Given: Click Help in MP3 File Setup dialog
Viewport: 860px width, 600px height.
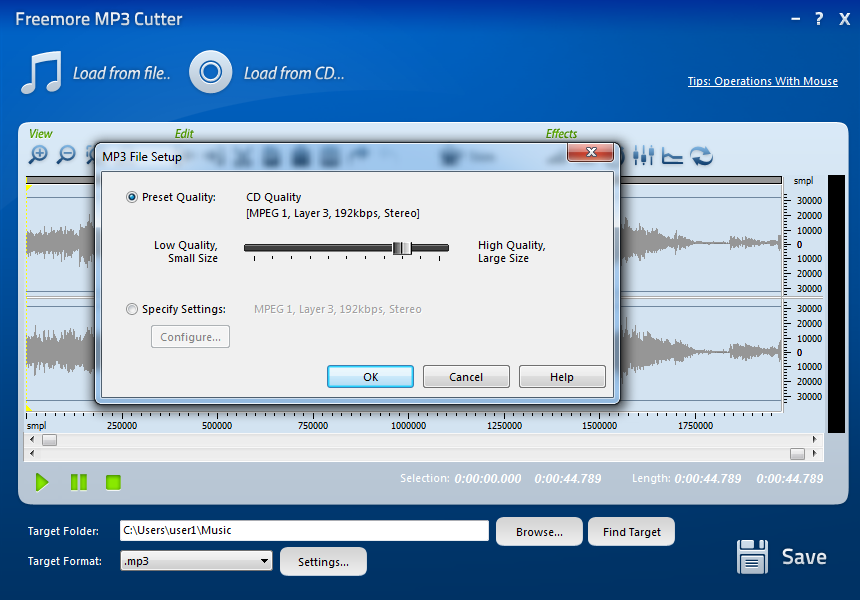Looking at the screenshot, I should (562, 377).
